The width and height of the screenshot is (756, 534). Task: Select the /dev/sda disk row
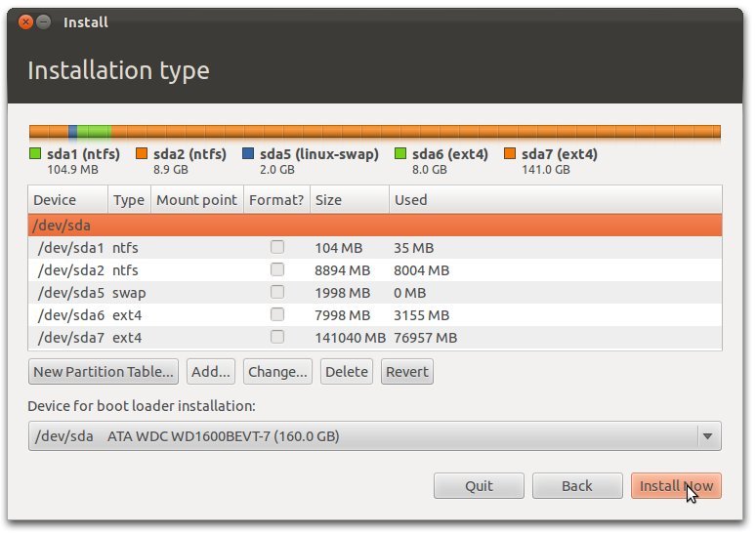click(374, 226)
